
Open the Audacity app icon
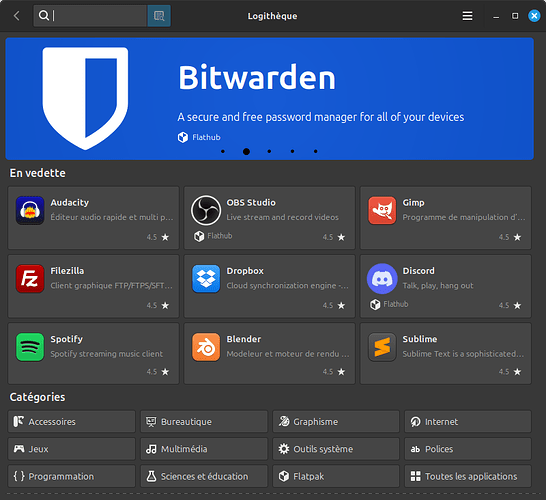click(30, 210)
